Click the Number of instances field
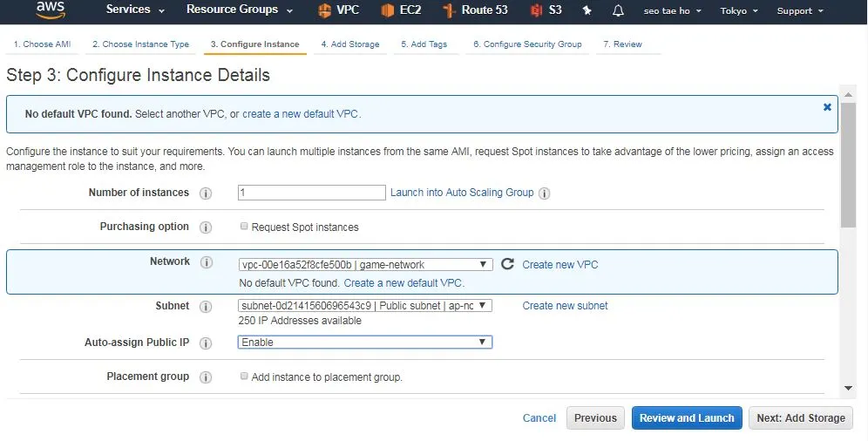This screenshot has width=868, height=441. [311, 193]
